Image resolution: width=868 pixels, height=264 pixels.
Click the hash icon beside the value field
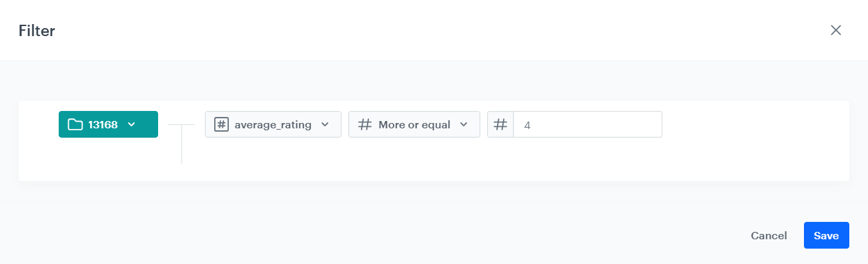tap(500, 124)
